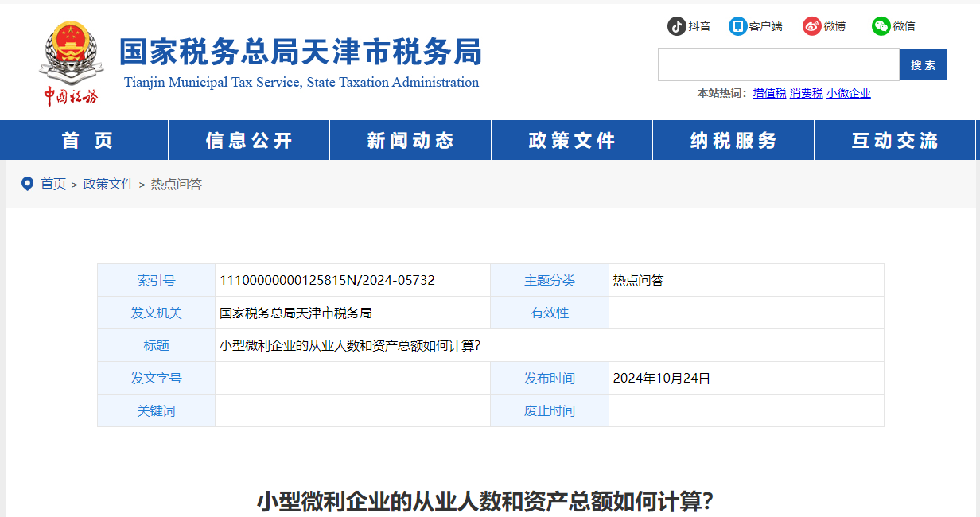Click 国家税务总局天津市税务局 table value

click(x=296, y=313)
